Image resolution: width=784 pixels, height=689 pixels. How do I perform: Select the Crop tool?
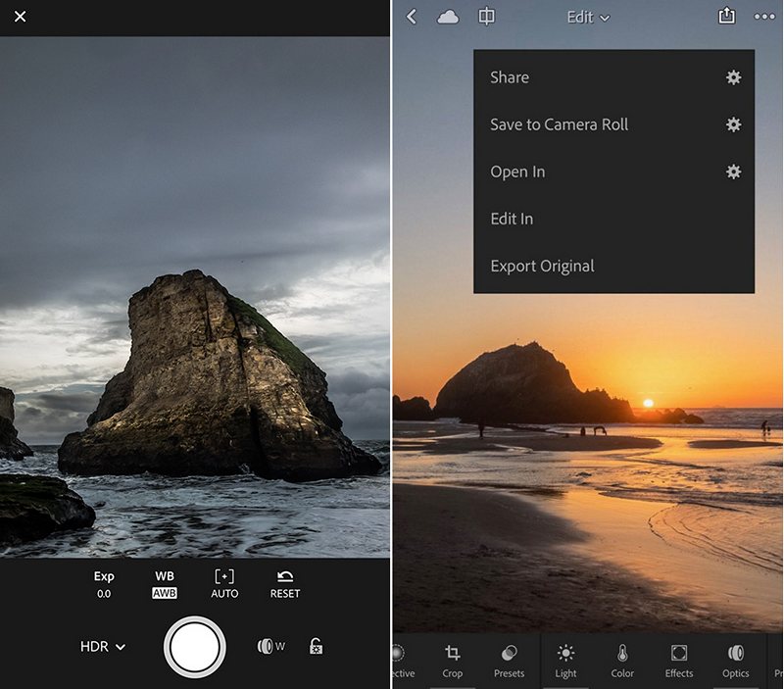tap(453, 661)
